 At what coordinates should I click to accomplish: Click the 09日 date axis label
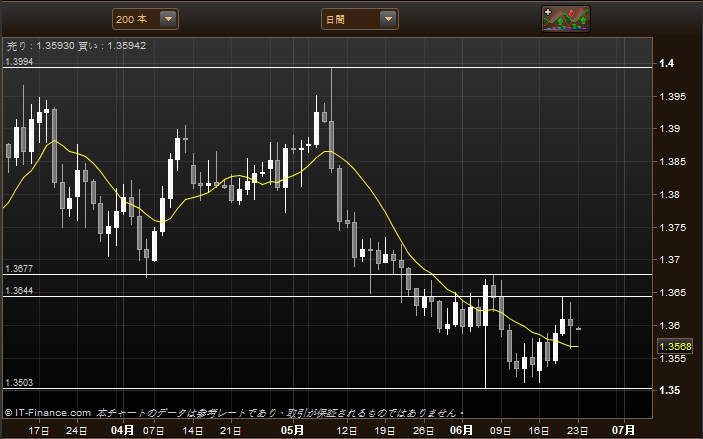tap(500, 431)
